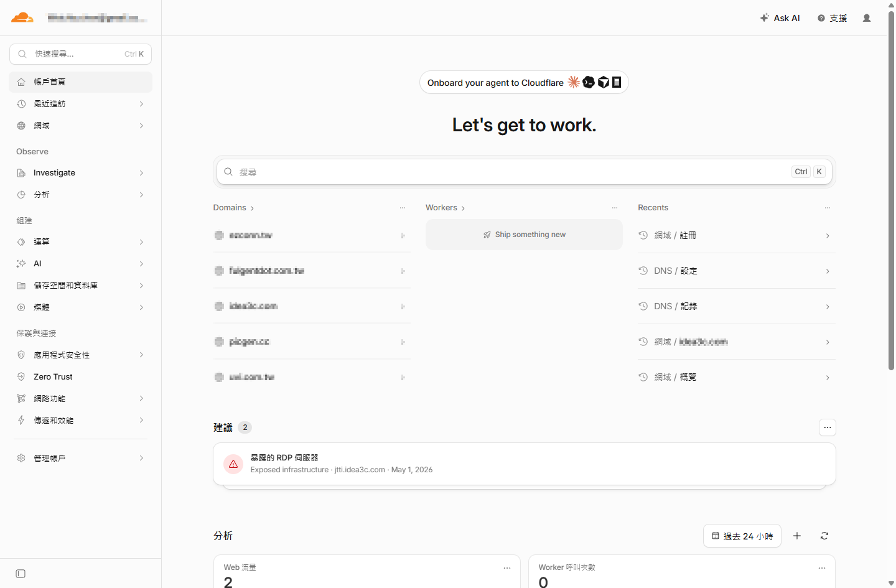Expand the 最近造訪 sidebar item
This screenshot has width=896, height=588.
pos(81,104)
